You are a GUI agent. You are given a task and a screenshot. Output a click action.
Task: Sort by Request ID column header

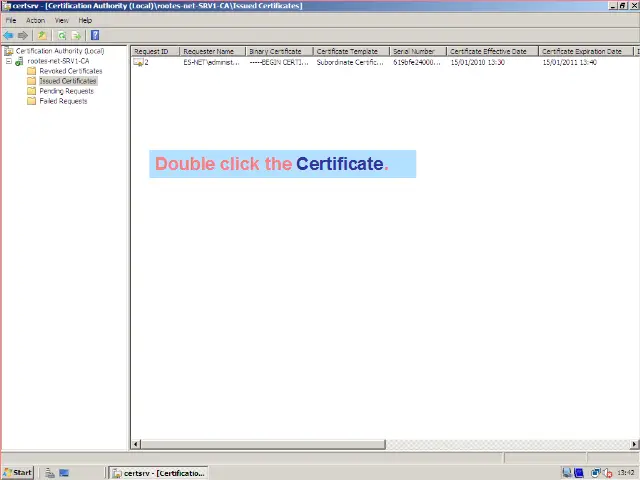[x=154, y=51]
